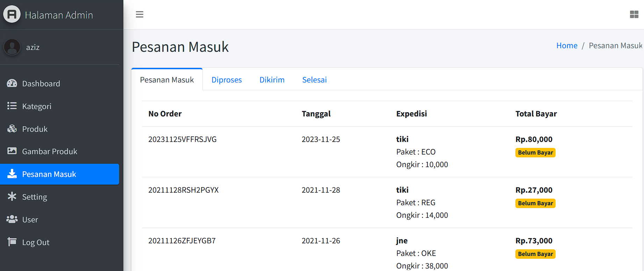644x271 pixels.
Task: Click the Halaman Admin logo icon
Action: point(12,14)
